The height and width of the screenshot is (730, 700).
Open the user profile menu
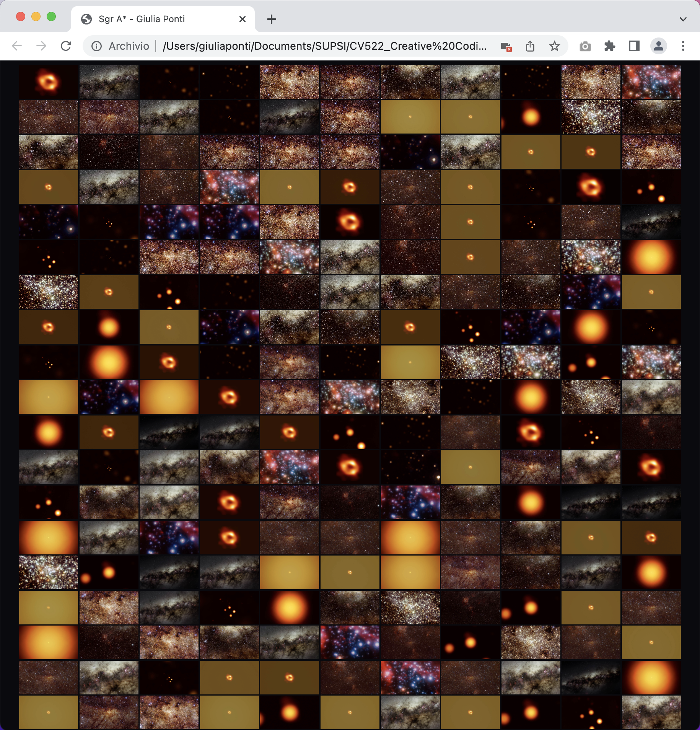click(659, 46)
